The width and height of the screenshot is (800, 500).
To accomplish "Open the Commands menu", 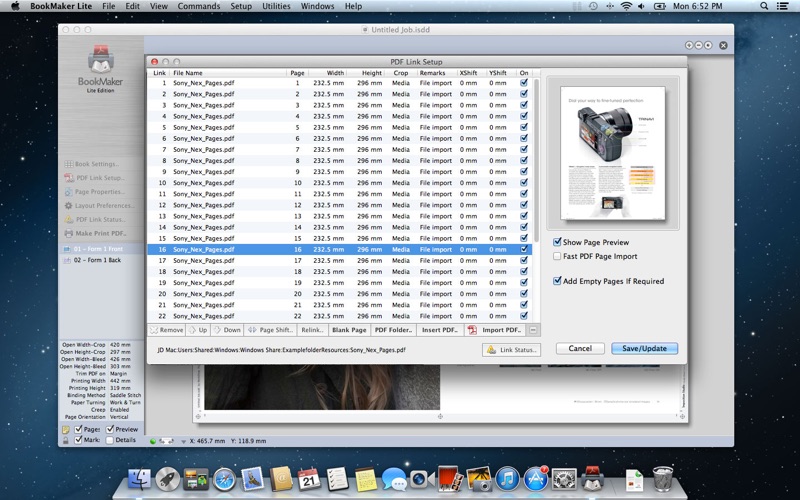I will [x=198, y=6].
